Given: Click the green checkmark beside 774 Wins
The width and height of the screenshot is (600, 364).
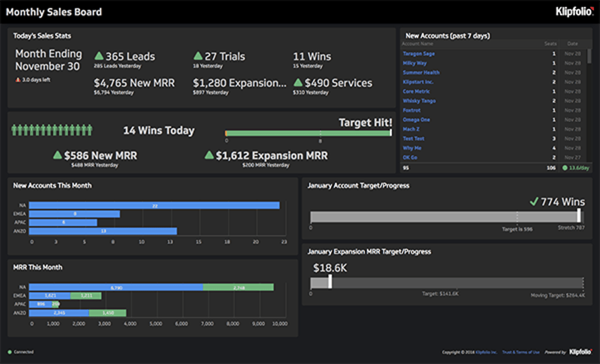Looking at the screenshot, I should click(x=535, y=202).
